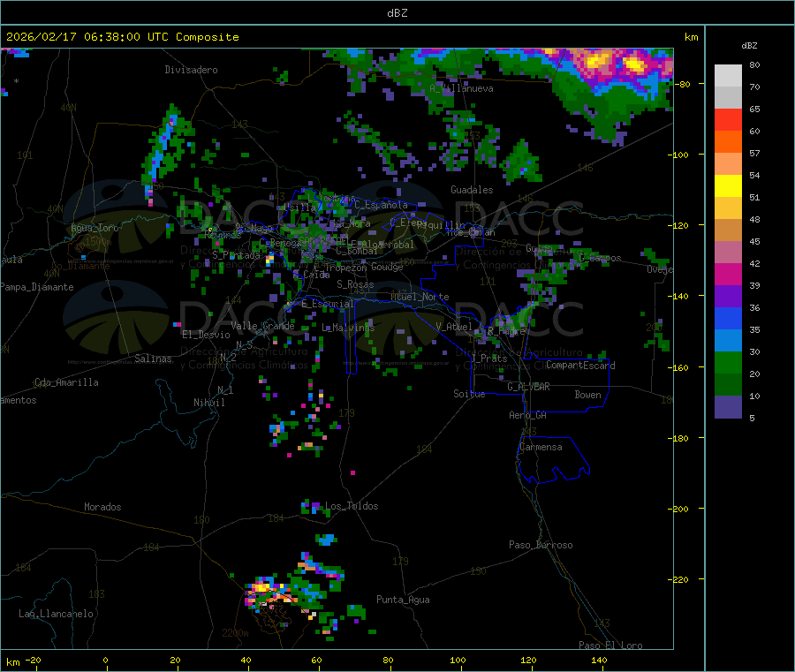
Task: Click the '-80' tick on the right axis
Action: (x=683, y=84)
